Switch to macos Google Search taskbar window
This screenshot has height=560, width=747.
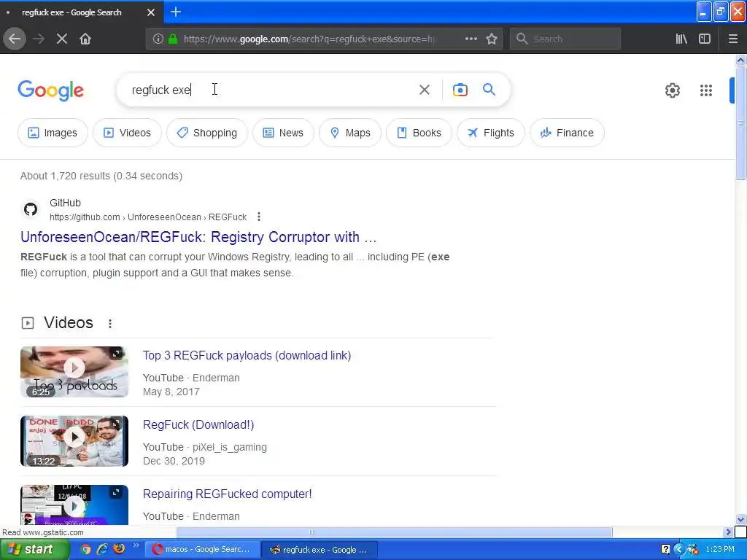(x=203, y=550)
